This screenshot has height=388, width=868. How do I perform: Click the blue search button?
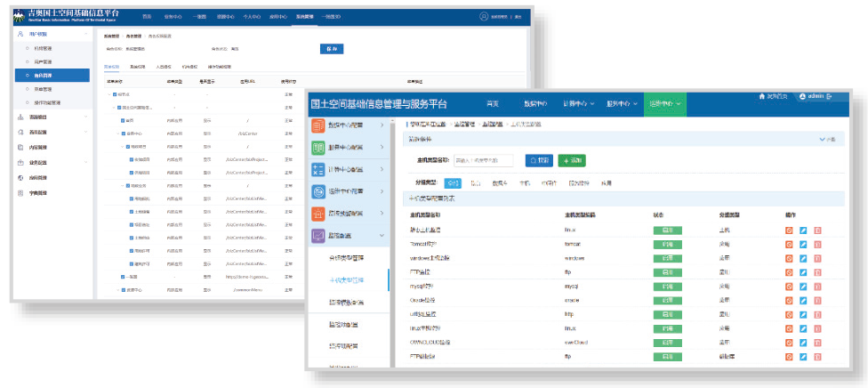(x=539, y=161)
